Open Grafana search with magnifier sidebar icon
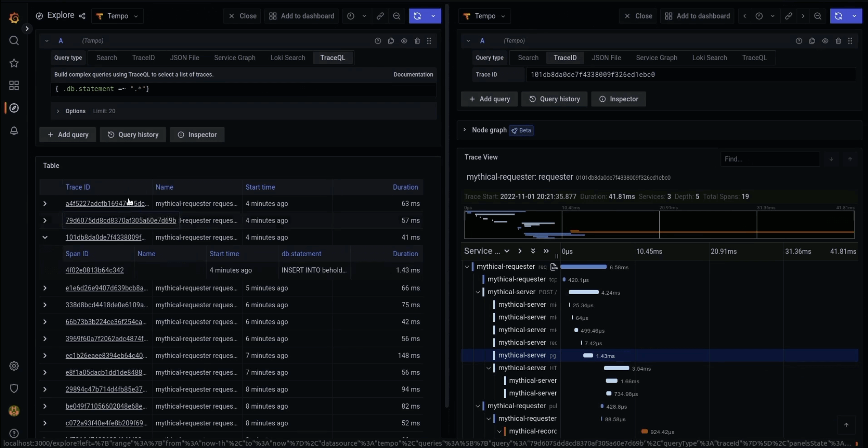The image size is (868, 448). point(14,41)
